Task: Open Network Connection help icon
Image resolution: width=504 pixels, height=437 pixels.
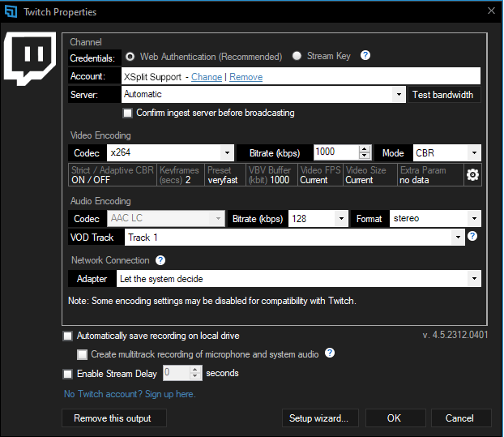Action: [x=160, y=260]
